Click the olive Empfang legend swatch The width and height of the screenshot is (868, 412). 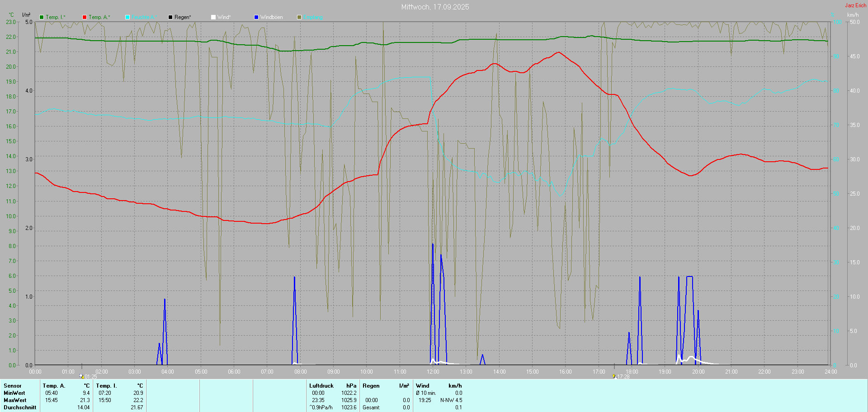click(x=299, y=17)
